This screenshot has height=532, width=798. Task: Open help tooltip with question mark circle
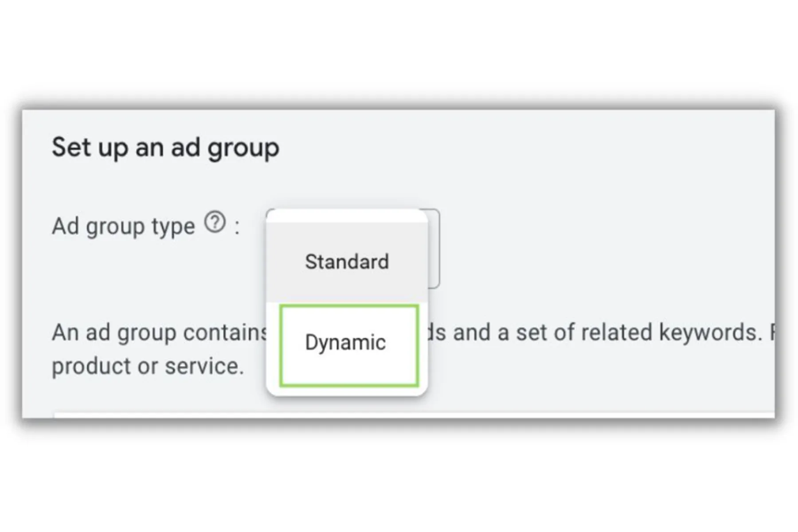click(x=215, y=223)
